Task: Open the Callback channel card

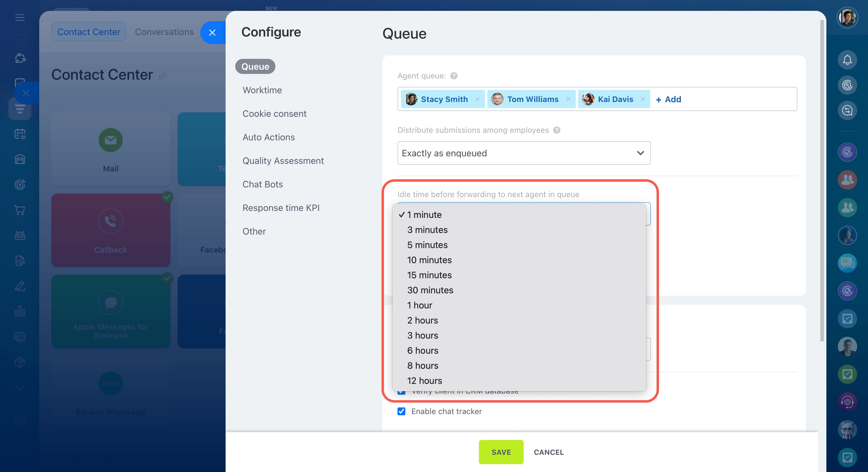Action: click(x=110, y=230)
